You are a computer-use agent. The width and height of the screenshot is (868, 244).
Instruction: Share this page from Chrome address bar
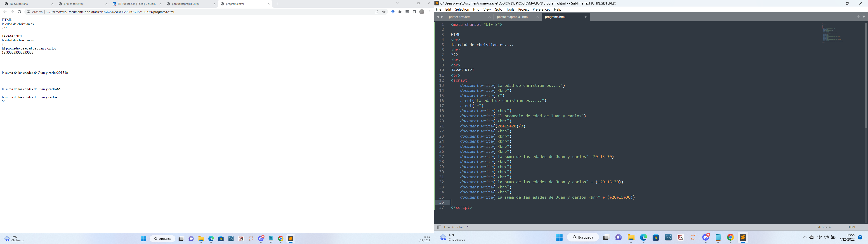click(376, 12)
